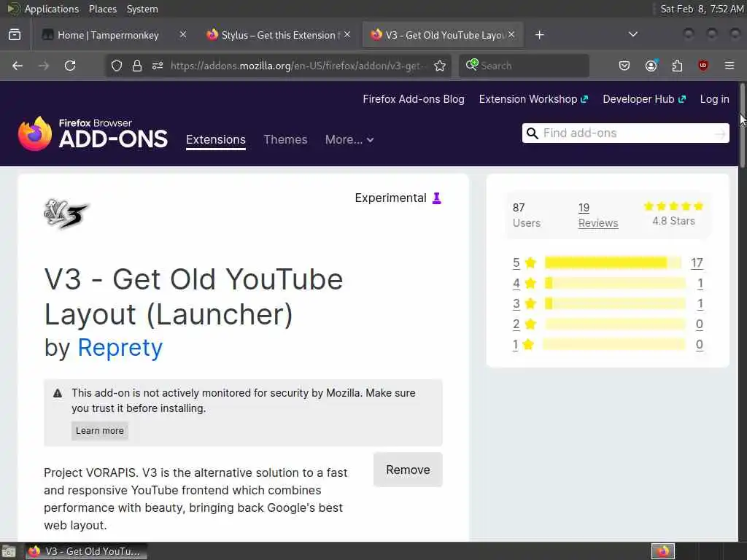This screenshot has width=747, height=560.
Task: Bookmark this page with the star icon
Action: point(440,66)
